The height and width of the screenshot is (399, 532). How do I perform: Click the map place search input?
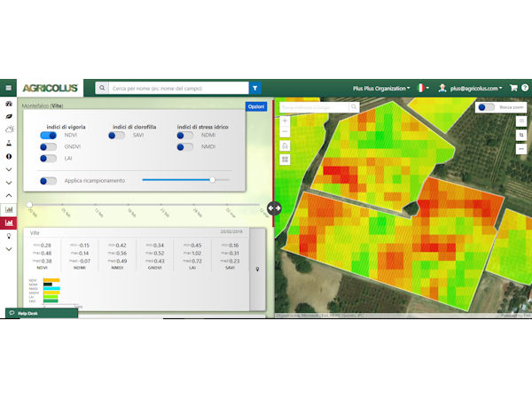tap(314, 107)
